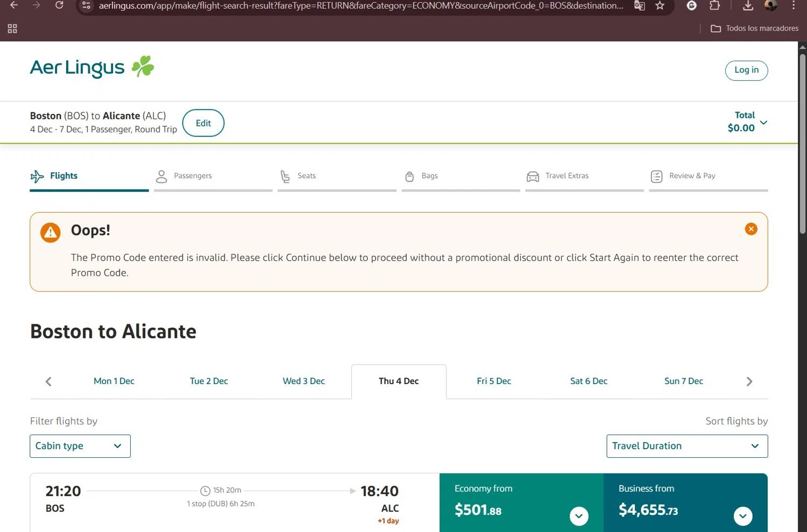Click the browser forward arrow
Image resolution: width=807 pixels, height=532 pixels.
point(37,5)
